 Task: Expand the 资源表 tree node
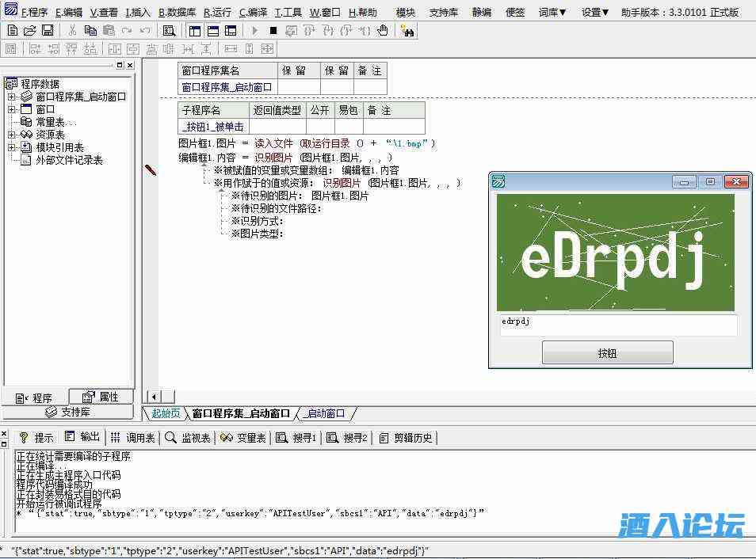(x=12, y=135)
